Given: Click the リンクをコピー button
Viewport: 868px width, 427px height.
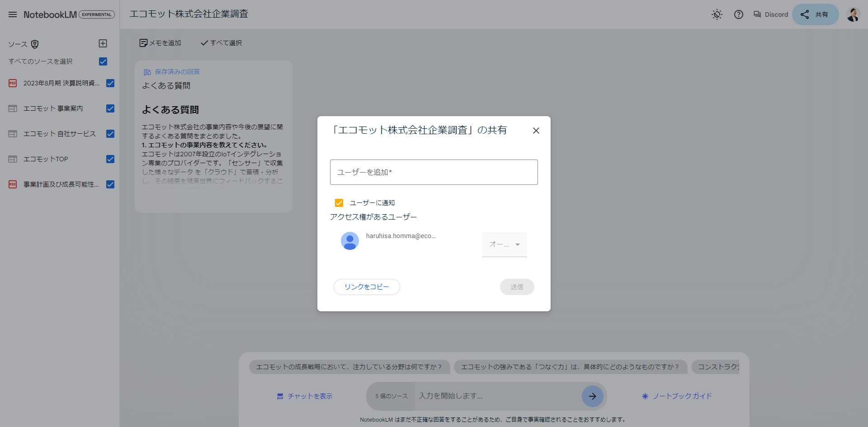Looking at the screenshot, I should (x=367, y=287).
